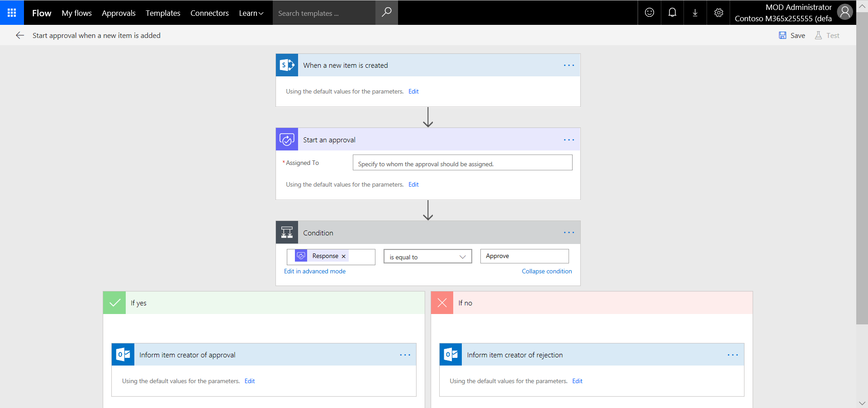This screenshot has width=868, height=408.
Task: Click the scrollbar up arrow
Action: click(x=862, y=6)
